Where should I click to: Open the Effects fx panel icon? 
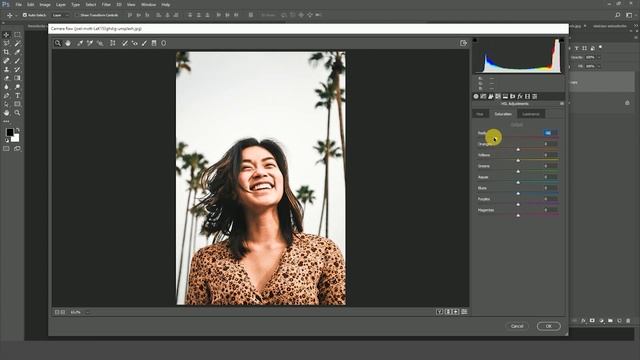tap(520, 96)
